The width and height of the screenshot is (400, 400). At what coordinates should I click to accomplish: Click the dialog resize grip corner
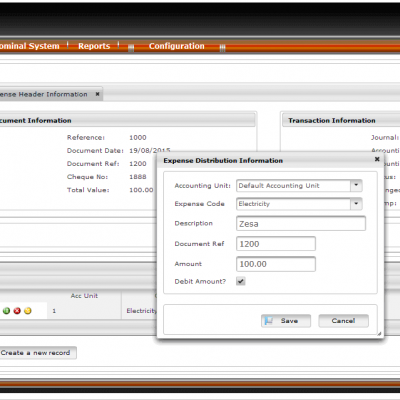pyautogui.click(x=379, y=333)
